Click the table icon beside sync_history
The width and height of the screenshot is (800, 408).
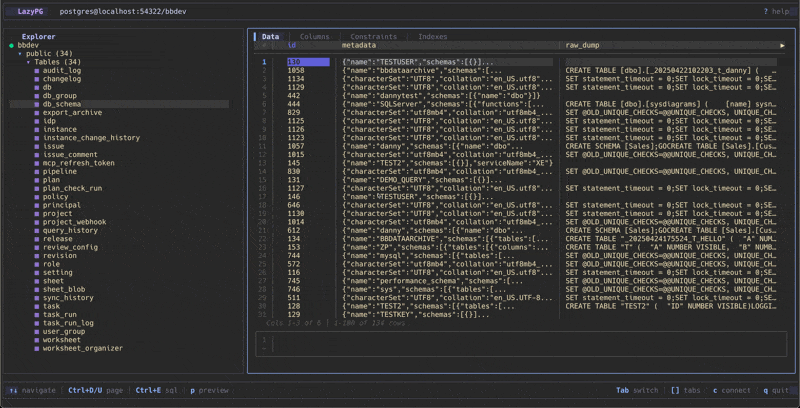coord(37,298)
